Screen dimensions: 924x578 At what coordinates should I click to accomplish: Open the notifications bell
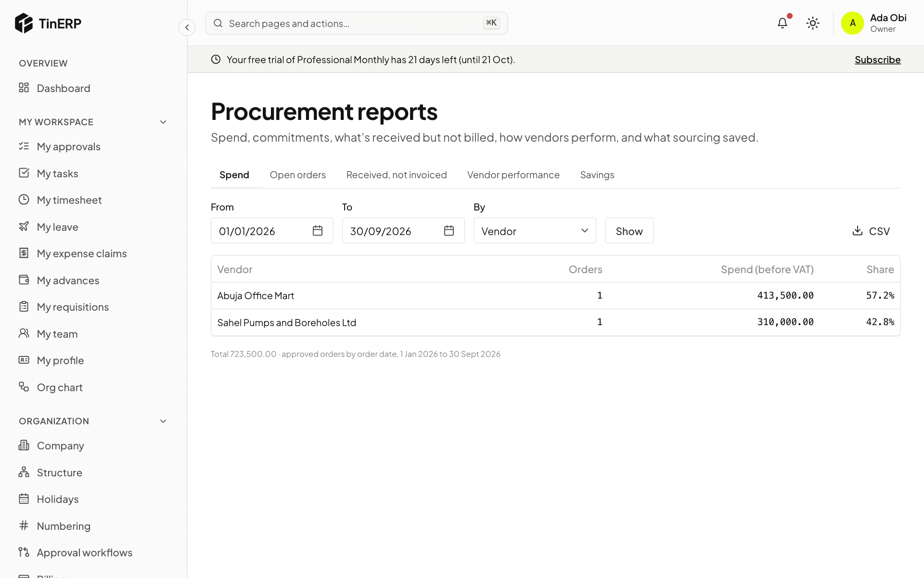pyautogui.click(x=783, y=23)
